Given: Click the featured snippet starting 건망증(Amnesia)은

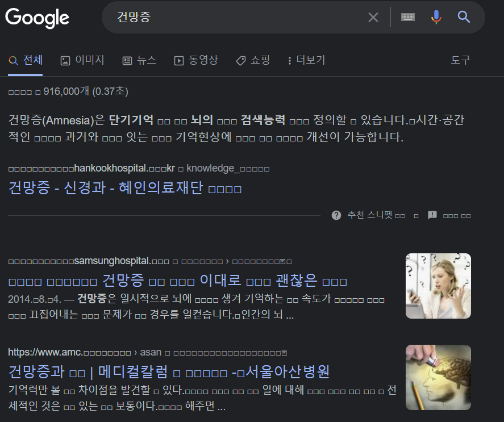Looking at the screenshot, I should pyautogui.click(x=236, y=128).
